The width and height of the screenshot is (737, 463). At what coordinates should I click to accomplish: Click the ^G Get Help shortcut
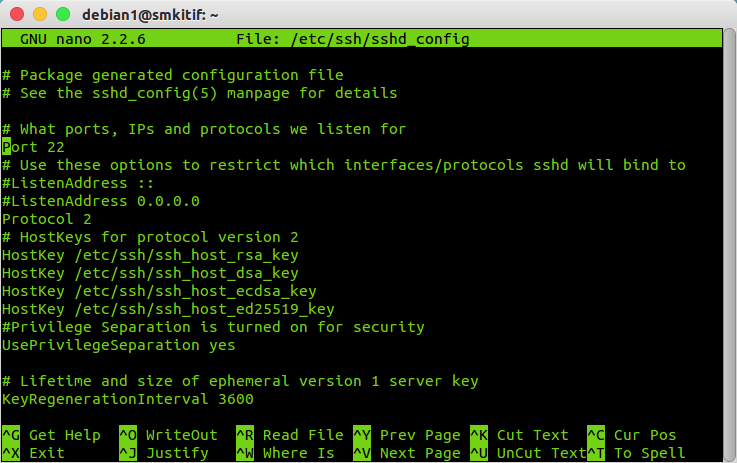pyautogui.click(x=52, y=435)
